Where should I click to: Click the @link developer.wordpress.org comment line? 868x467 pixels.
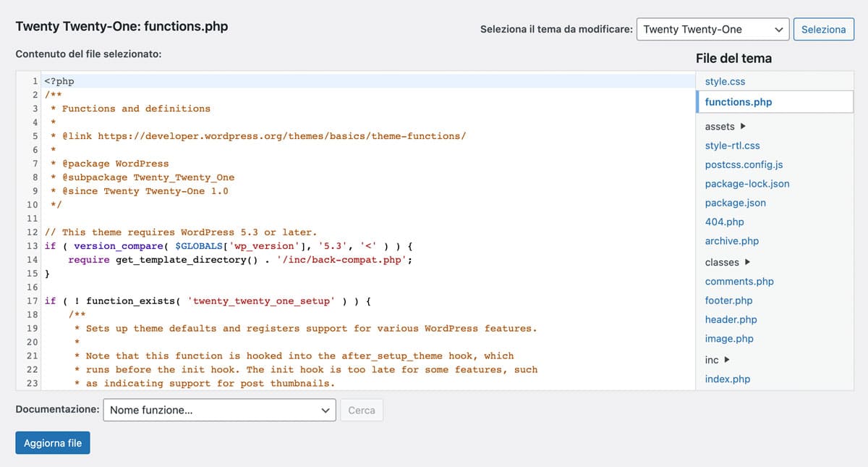[x=258, y=136]
